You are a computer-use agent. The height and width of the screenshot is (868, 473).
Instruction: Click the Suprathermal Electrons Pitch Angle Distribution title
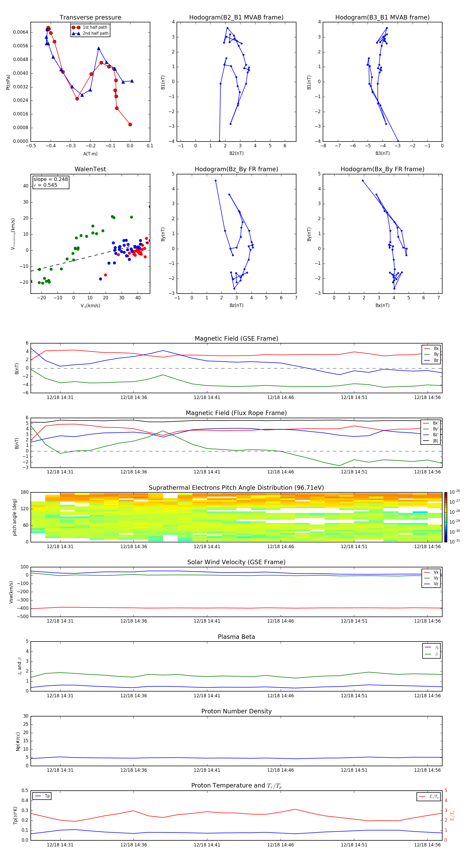[x=236, y=488]
